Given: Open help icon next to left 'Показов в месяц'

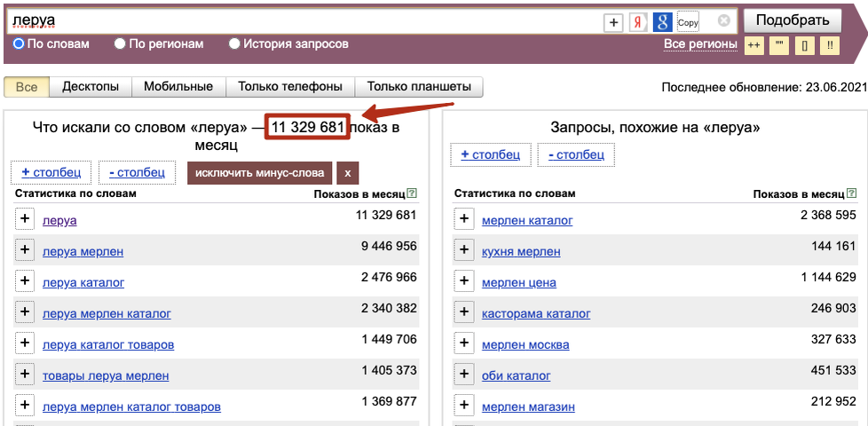Looking at the screenshot, I should (411, 193).
